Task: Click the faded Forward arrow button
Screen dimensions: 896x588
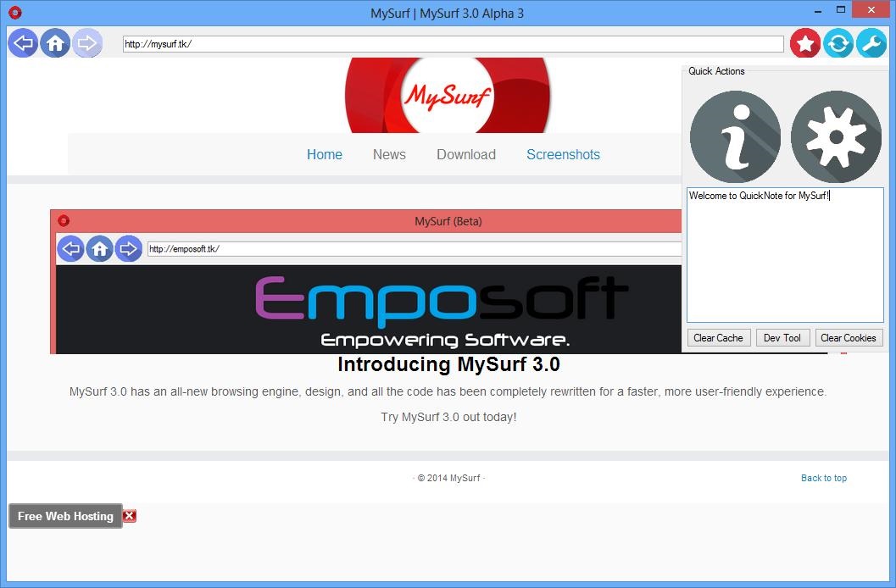Action: 86,43
